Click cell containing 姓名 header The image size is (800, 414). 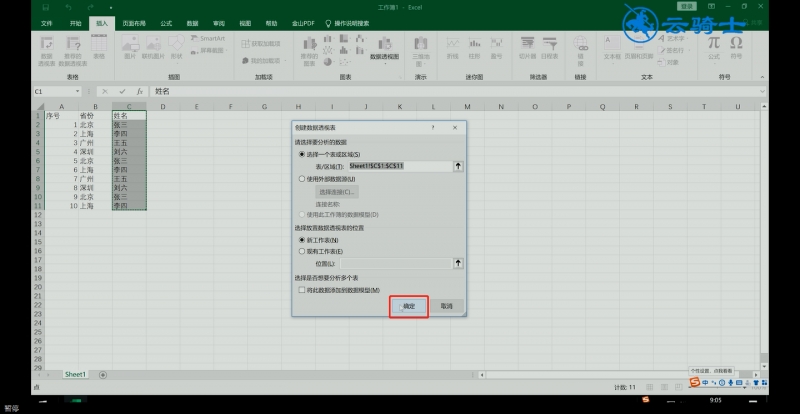pos(129,116)
